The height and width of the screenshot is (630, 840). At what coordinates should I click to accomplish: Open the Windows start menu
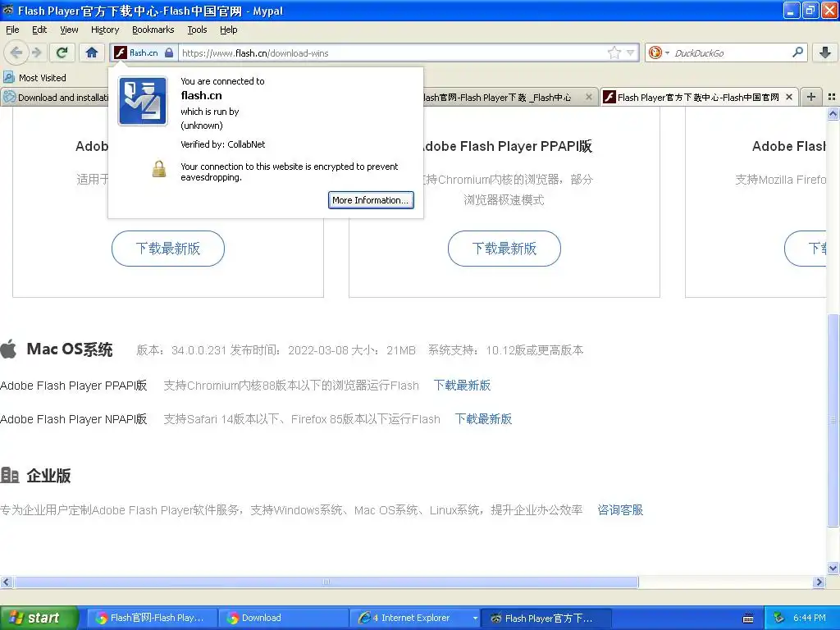point(38,619)
